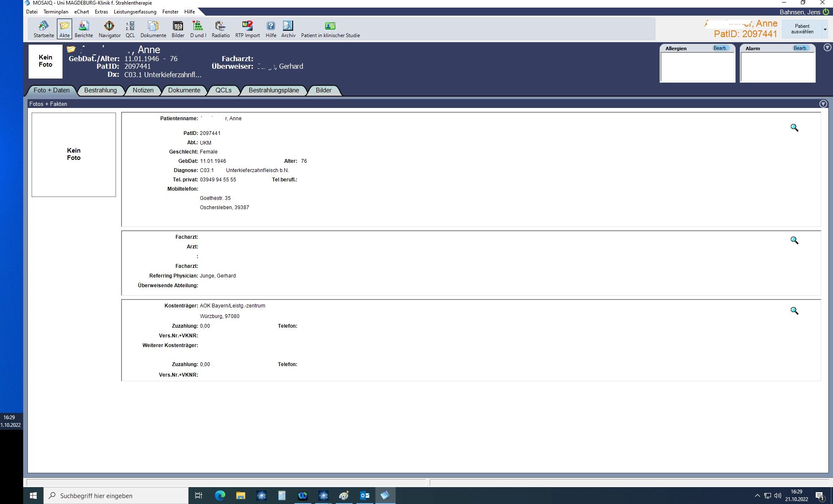Viewport: 833px width, 504px height.
Task: Open the Archiv icon
Action: pyautogui.click(x=288, y=29)
